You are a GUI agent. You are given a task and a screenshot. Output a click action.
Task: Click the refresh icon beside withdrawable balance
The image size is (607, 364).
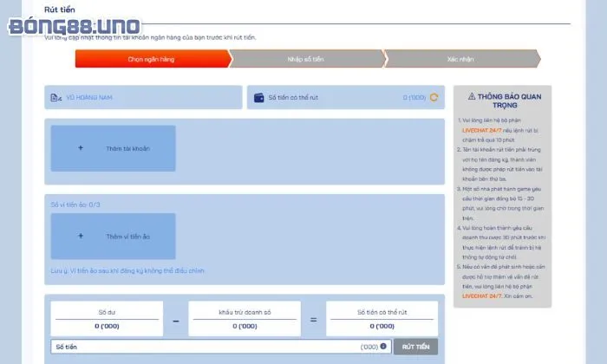[434, 98]
